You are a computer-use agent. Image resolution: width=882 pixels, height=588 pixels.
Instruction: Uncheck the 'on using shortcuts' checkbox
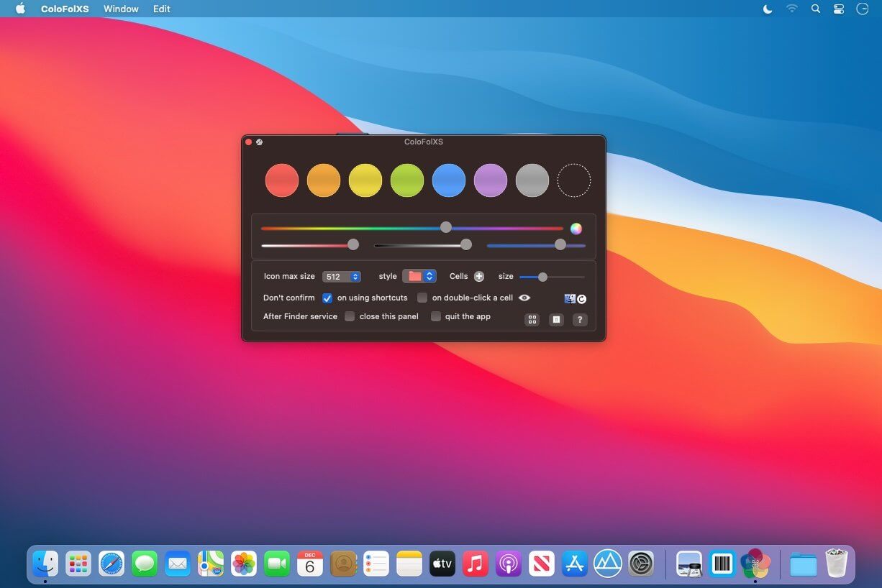[x=327, y=298]
